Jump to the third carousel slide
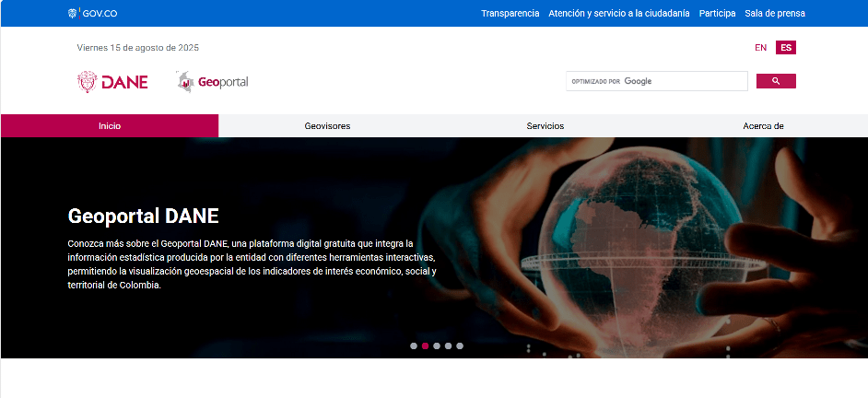 [437, 346]
